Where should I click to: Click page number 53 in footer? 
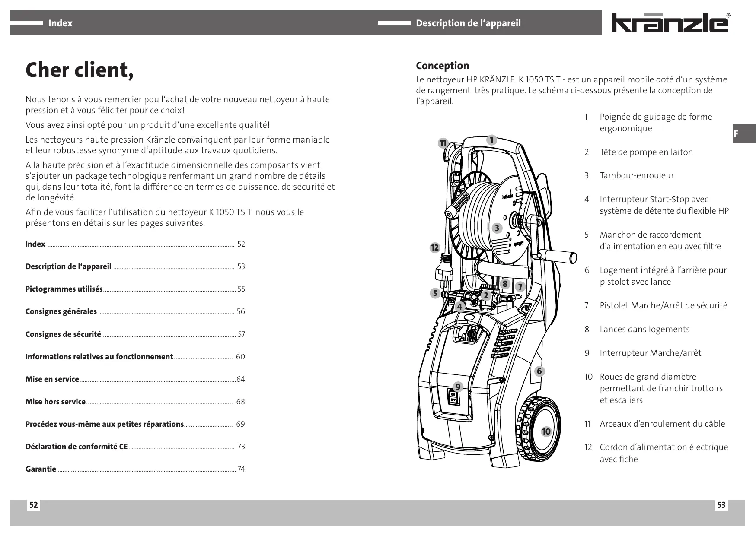coord(721,505)
